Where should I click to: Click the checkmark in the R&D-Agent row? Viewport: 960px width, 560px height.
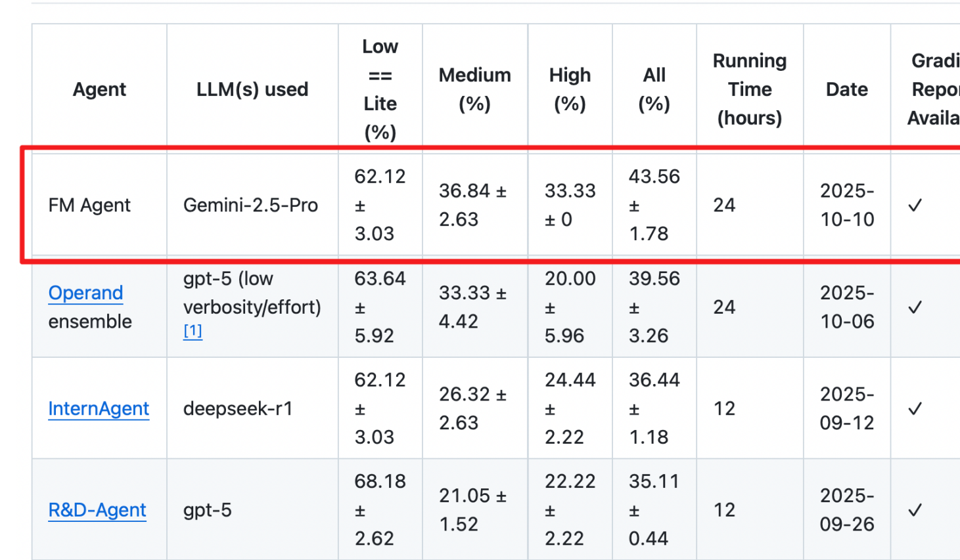tap(915, 510)
